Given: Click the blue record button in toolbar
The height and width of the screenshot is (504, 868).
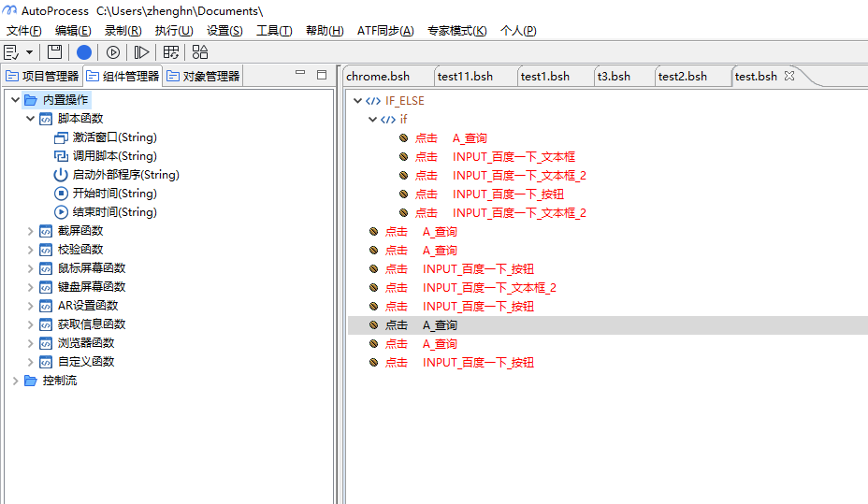Looking at the screenshot, I should pos(84,52).
